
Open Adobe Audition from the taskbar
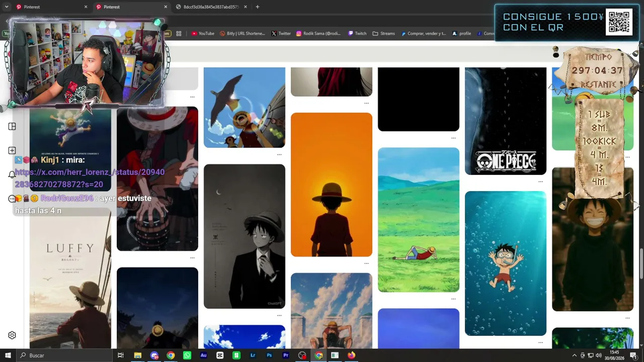203,355
